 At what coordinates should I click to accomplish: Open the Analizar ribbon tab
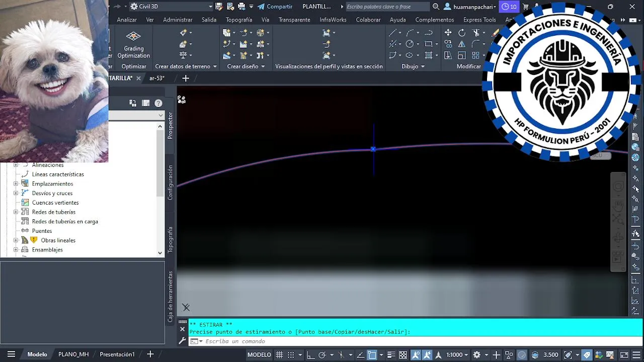point(127,20)
